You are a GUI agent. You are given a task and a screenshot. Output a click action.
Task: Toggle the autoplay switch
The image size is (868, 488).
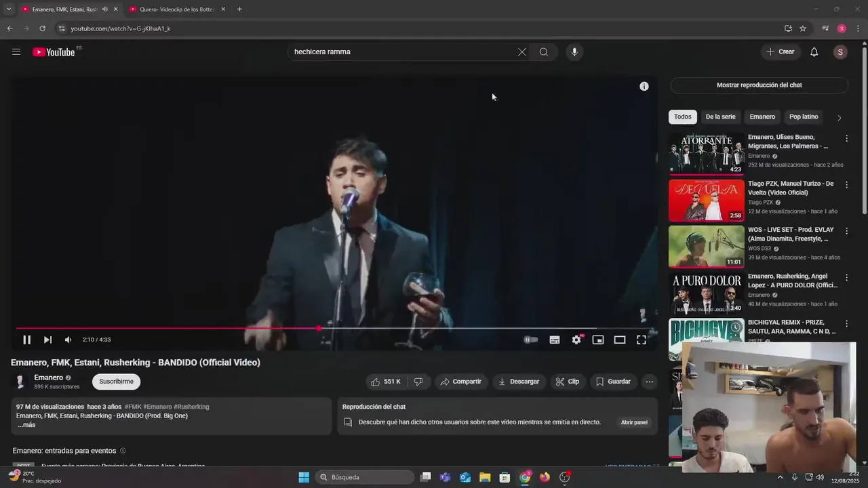[x=531, y=340]
